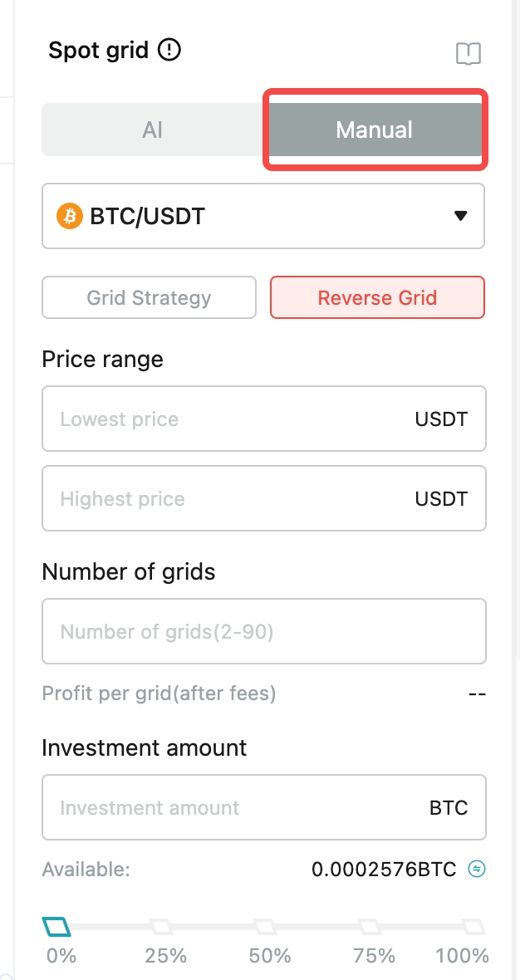The image size is (520, 980).
Task: Click the slider handle at 0%
Action: 56,924
